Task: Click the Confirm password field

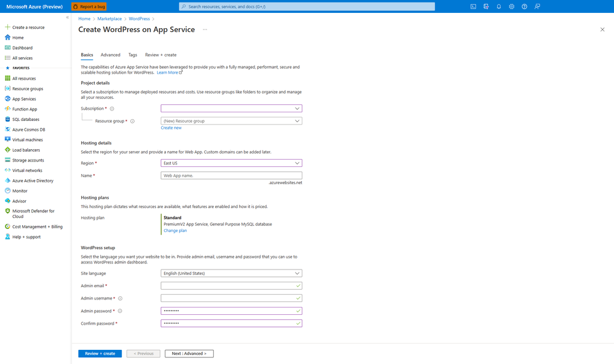Action: click(x=232, y=323)
